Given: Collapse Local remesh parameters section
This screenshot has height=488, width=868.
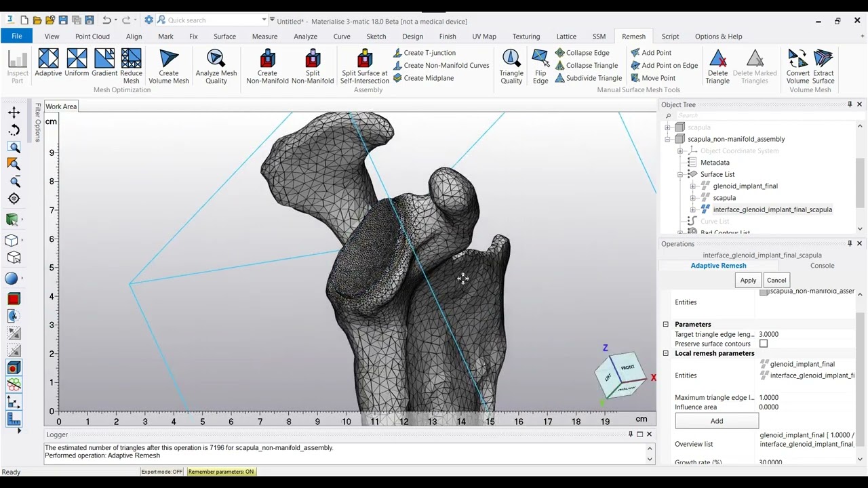Looking at the screenshot, I should (665, 353).
